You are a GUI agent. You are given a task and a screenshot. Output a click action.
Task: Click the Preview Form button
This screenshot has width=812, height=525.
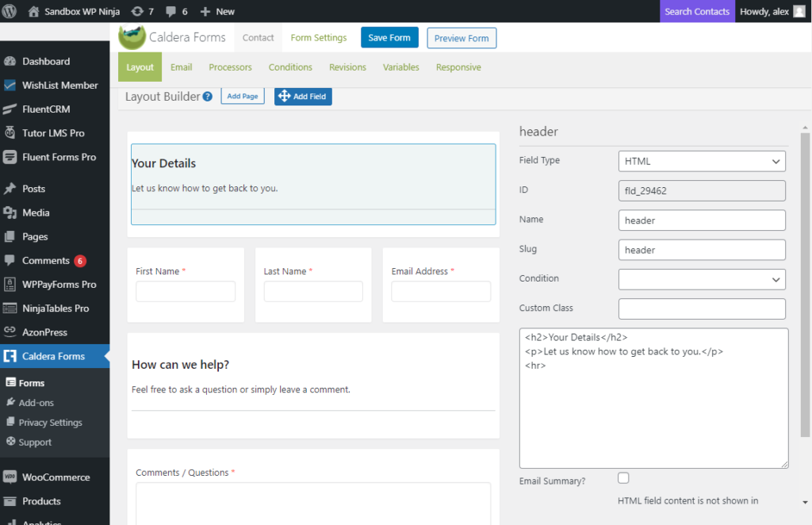coord(462,38)
